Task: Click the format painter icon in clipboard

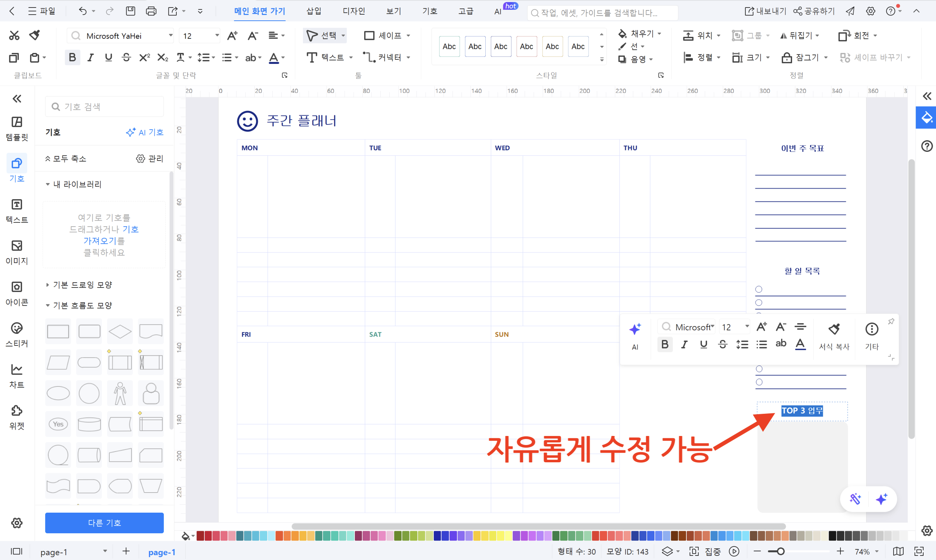Action: [x=35, y=35]
